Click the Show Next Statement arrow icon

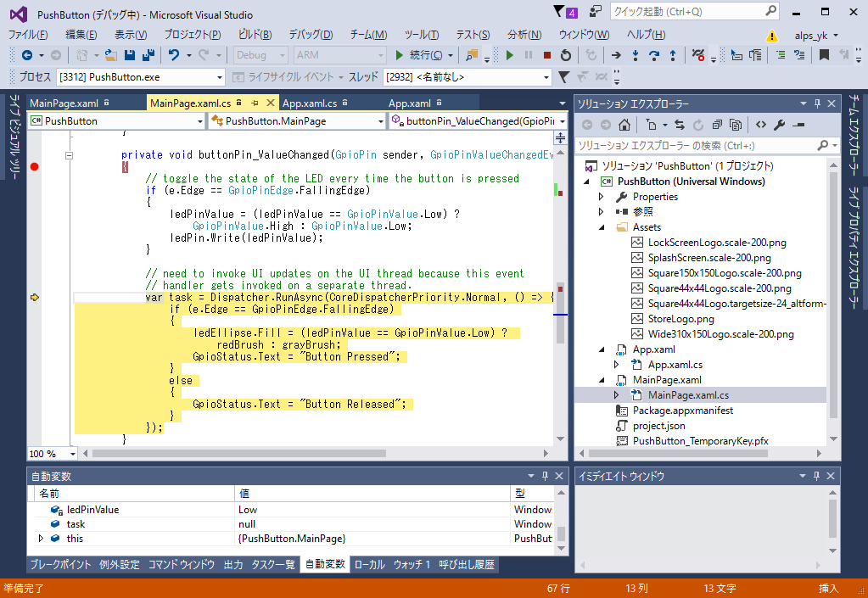point(616,55)
